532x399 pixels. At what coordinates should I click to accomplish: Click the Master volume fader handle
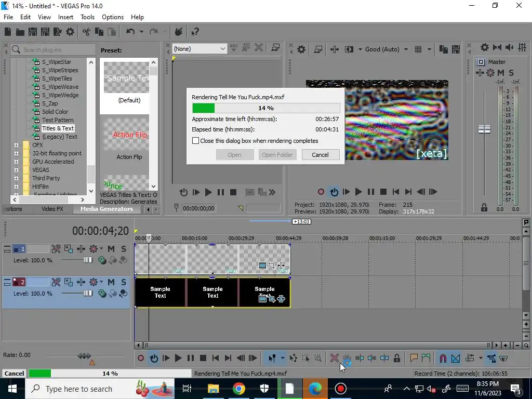(x=484, y=129)
